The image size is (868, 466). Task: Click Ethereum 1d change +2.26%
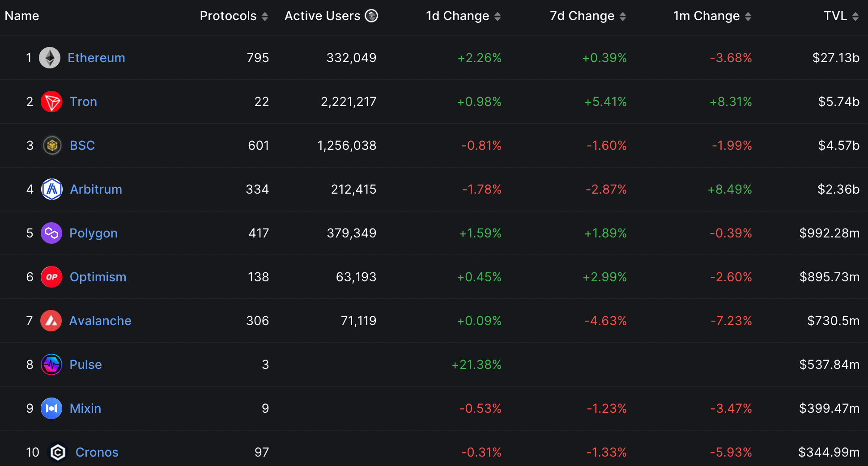pyautogui.click(x=479, y=58)
